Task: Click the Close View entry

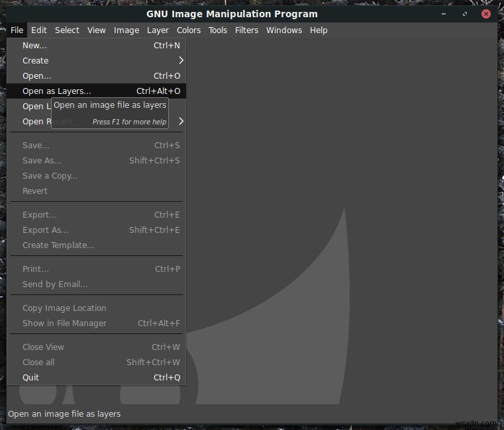Action: click(97, 347)
